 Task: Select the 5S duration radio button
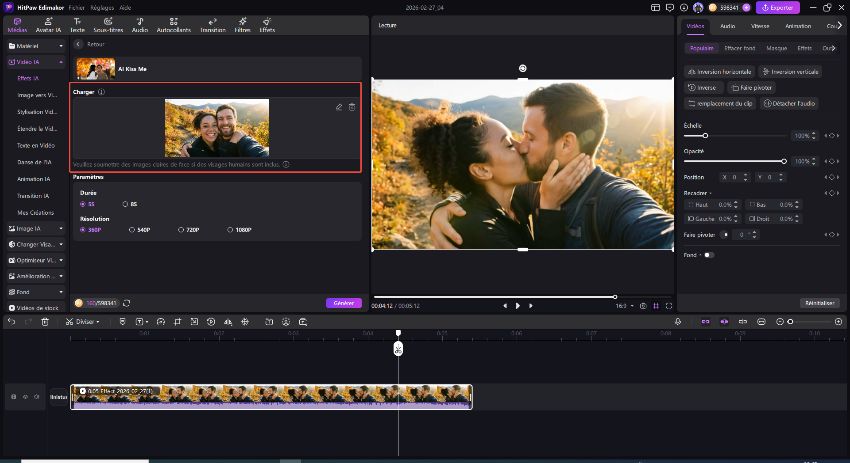coord(83,204)
